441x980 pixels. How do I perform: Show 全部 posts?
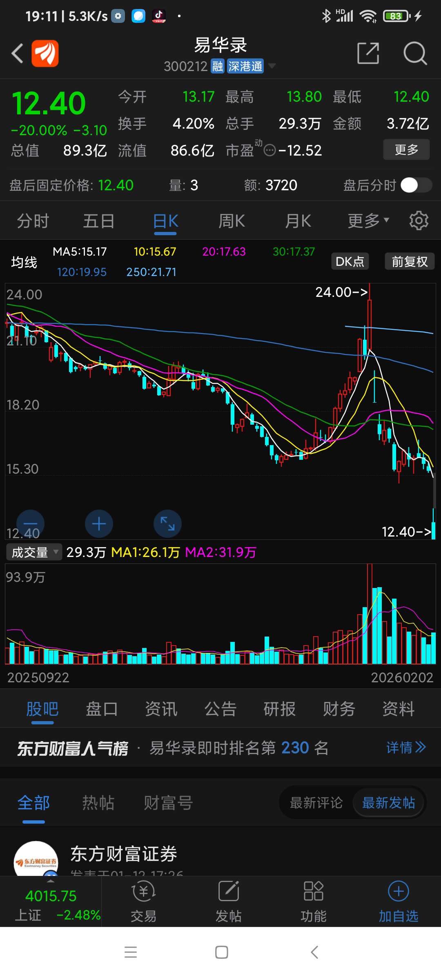tap(33, 803)
